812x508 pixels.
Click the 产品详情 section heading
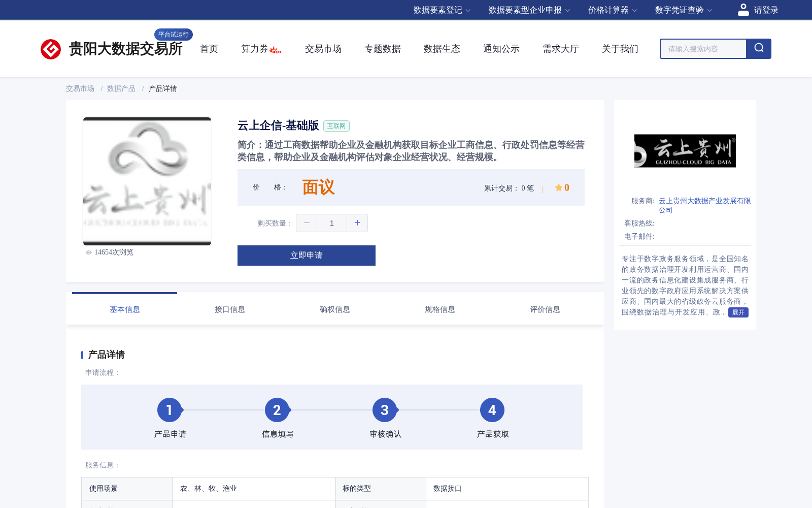coord(107,355)
